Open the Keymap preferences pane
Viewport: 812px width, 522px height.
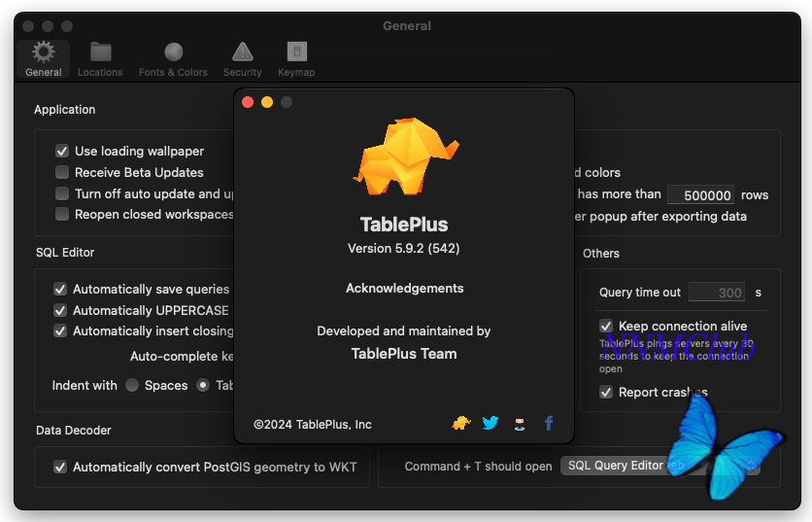pyautogui.click(x=297, y=58)
